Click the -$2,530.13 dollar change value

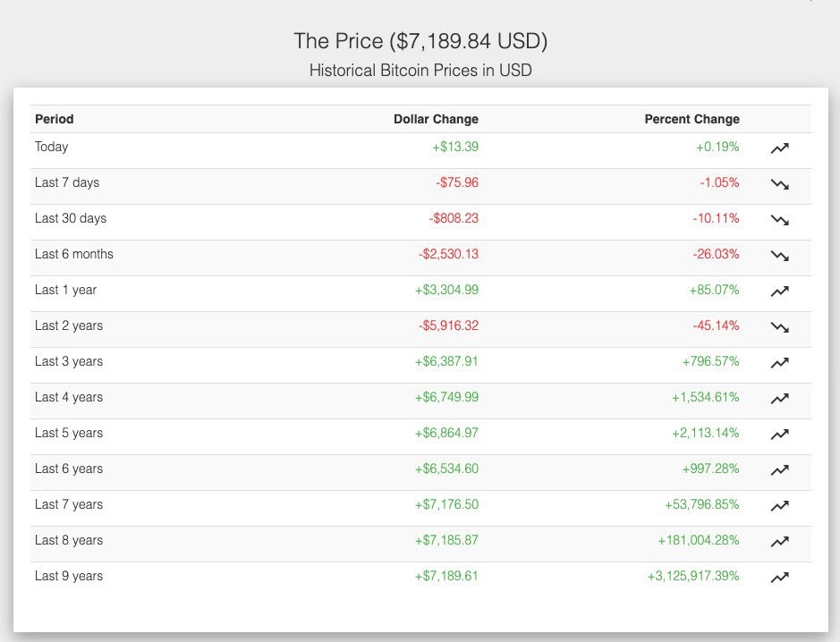point(448,254)
